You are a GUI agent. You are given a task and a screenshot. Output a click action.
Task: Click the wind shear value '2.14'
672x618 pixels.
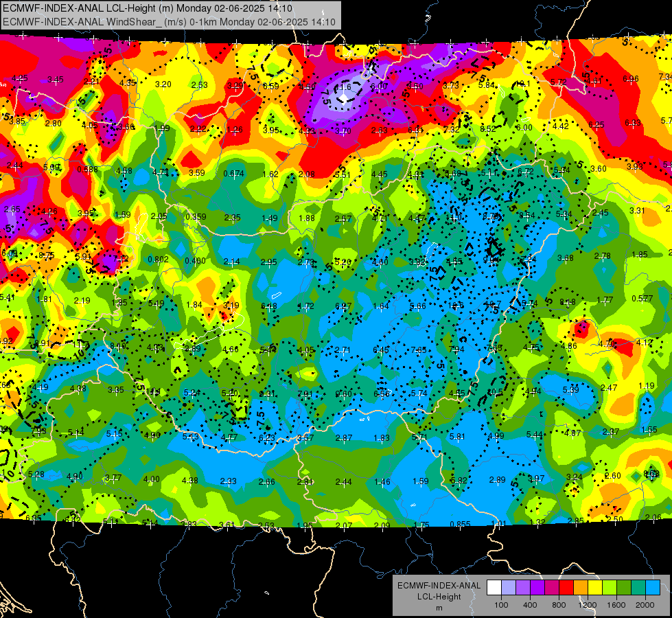(x=232, y=262)
